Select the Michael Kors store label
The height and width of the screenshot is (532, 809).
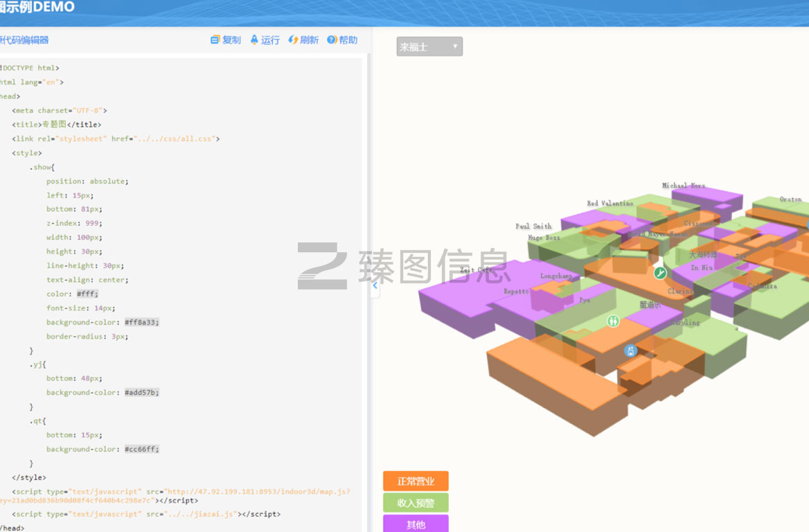(683, 186)
